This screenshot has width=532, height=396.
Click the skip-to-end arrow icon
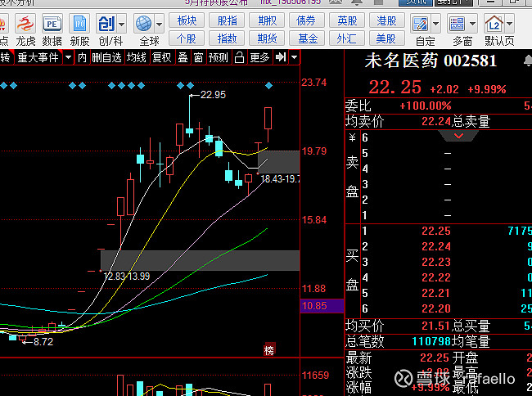(x=281, y=57)
